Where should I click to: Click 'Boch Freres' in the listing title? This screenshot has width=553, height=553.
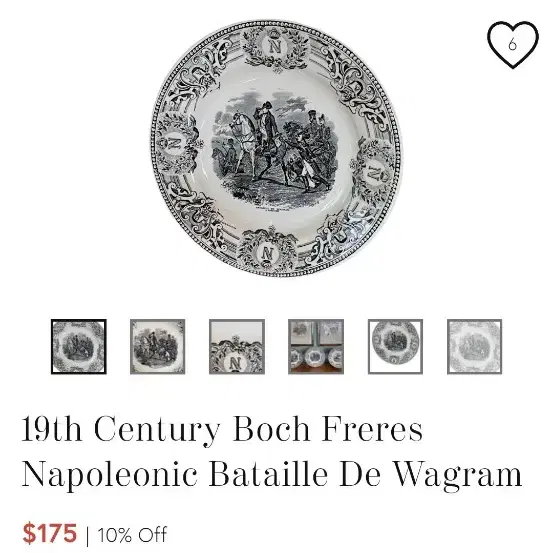pyautogui.click(x=328, y=429)
